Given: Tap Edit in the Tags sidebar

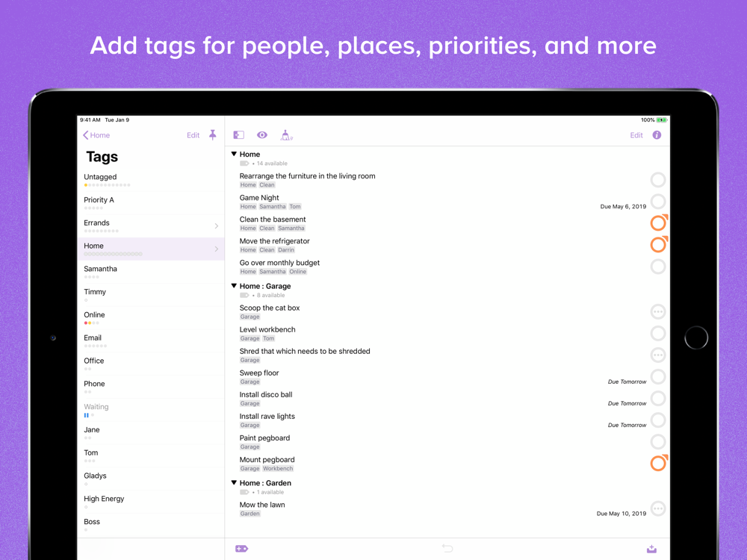Looking at the screenshot, I should (193, 135).
